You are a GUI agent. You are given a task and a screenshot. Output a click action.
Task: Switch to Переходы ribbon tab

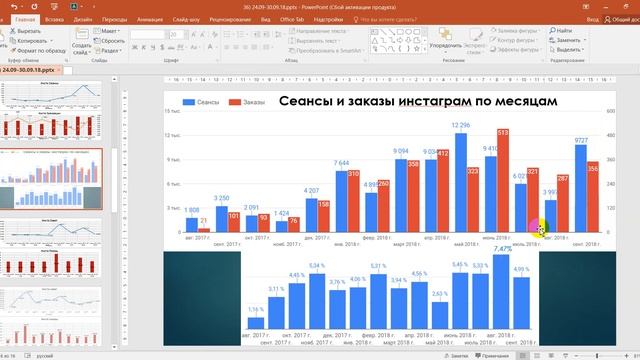coord(115,19)
